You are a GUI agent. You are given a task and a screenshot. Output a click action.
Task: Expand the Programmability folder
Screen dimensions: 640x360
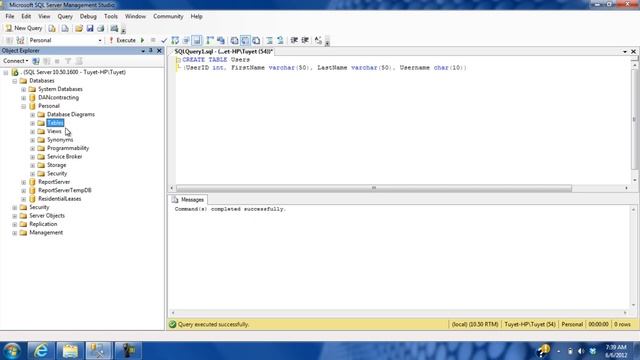33,148
